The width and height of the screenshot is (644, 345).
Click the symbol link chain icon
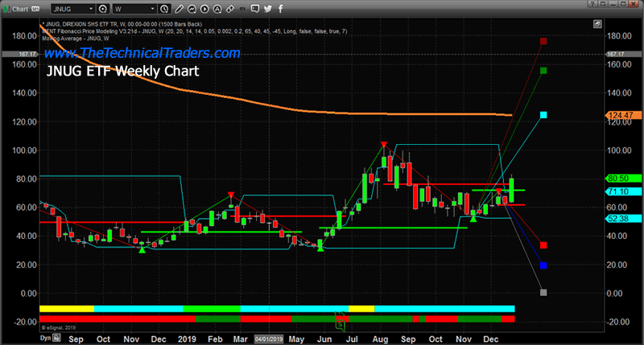(230, 9)
